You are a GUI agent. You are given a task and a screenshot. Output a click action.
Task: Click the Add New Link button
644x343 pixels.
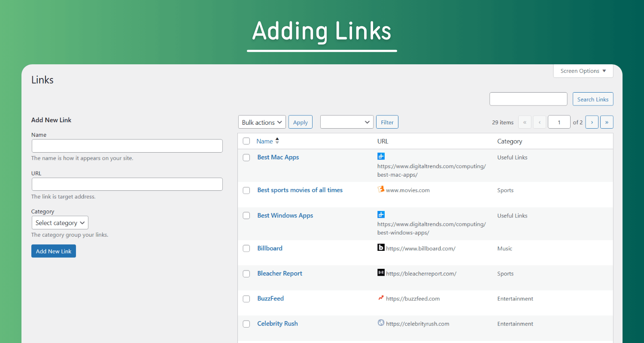pos(54,251)
